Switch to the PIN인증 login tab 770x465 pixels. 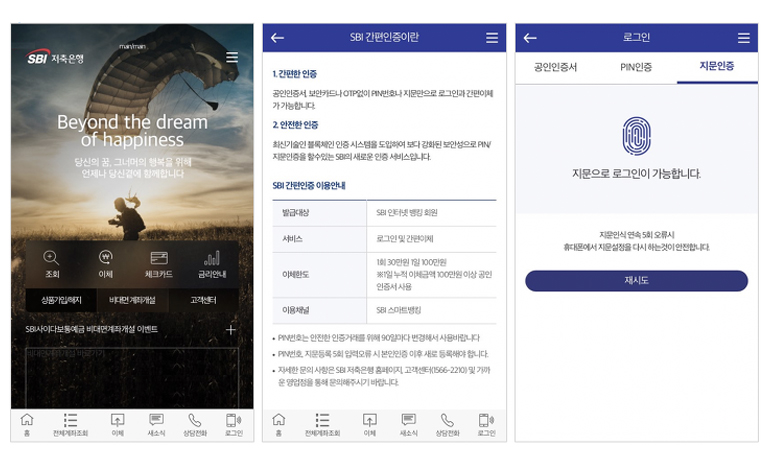[x=636, y=67]
